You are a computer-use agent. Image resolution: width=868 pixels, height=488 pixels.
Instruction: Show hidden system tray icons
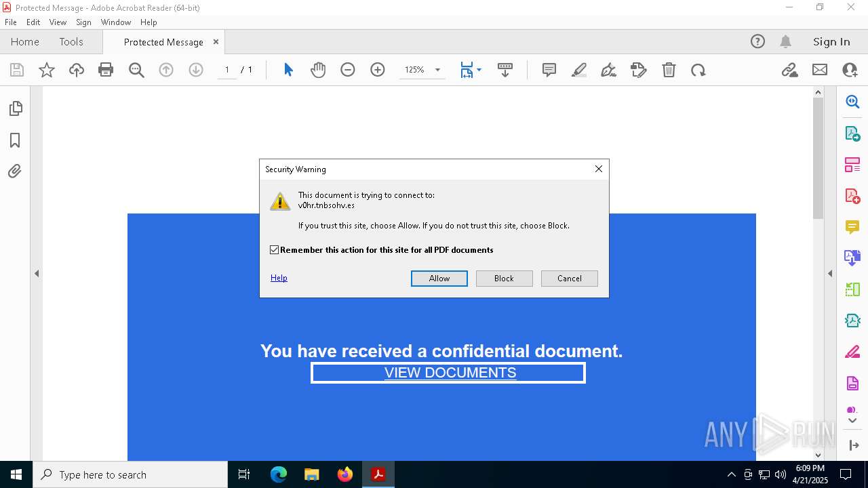tap(731, 474)
